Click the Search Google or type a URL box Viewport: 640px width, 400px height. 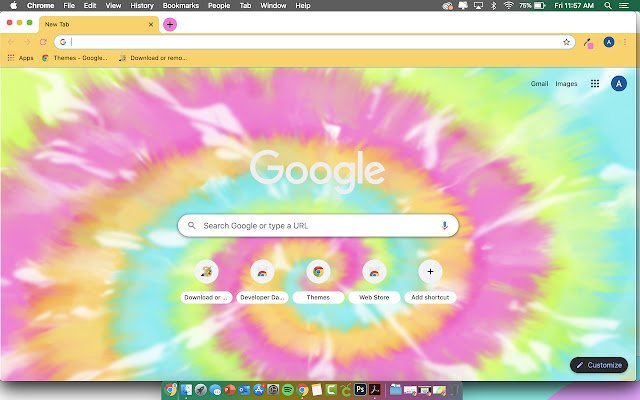(x=318, y=226)
